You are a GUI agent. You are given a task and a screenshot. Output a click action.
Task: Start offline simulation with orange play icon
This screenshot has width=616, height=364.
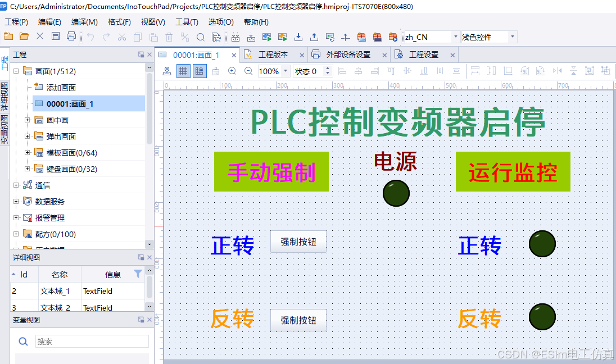pyautogui.click(x=283, y=37)
